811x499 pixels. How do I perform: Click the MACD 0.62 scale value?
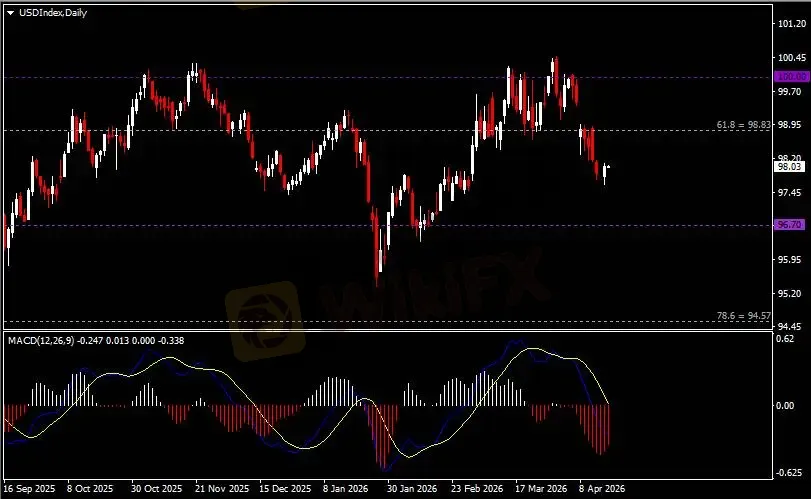[787, 339]
